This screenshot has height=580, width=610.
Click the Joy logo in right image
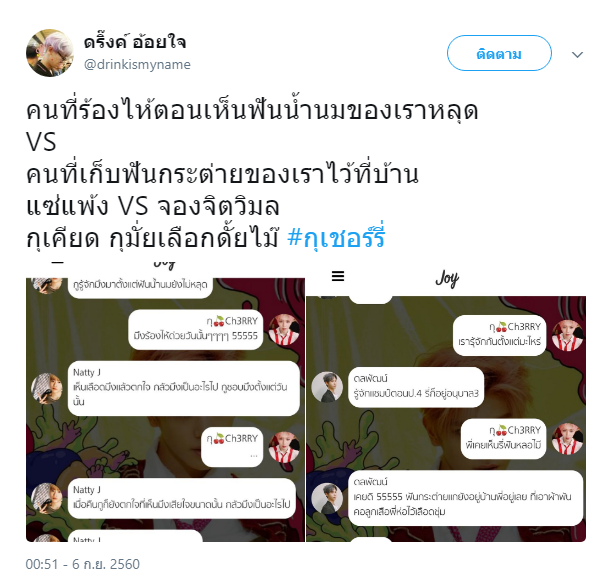(x=447, y=279)
